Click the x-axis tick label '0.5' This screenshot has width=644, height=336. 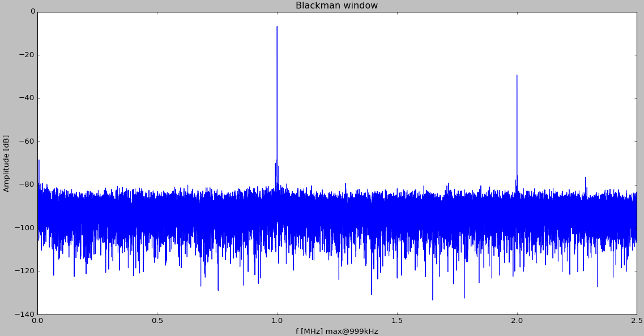[x=157, y=321]
